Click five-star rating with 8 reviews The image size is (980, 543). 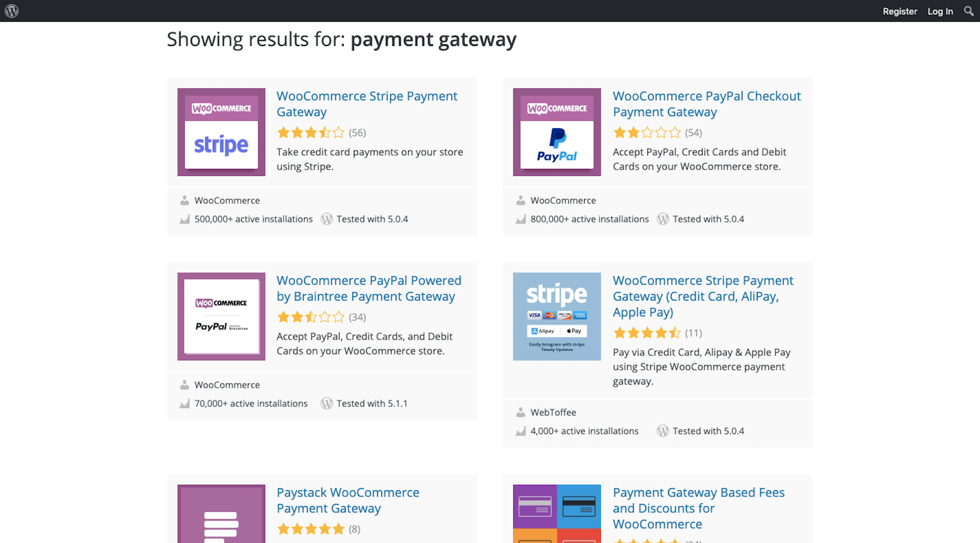311,529
